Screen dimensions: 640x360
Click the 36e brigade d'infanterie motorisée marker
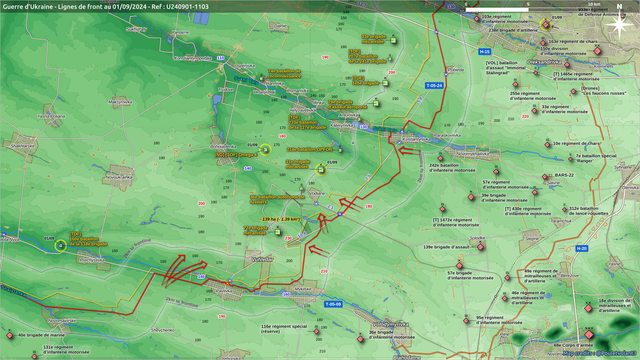click(360, 339)
